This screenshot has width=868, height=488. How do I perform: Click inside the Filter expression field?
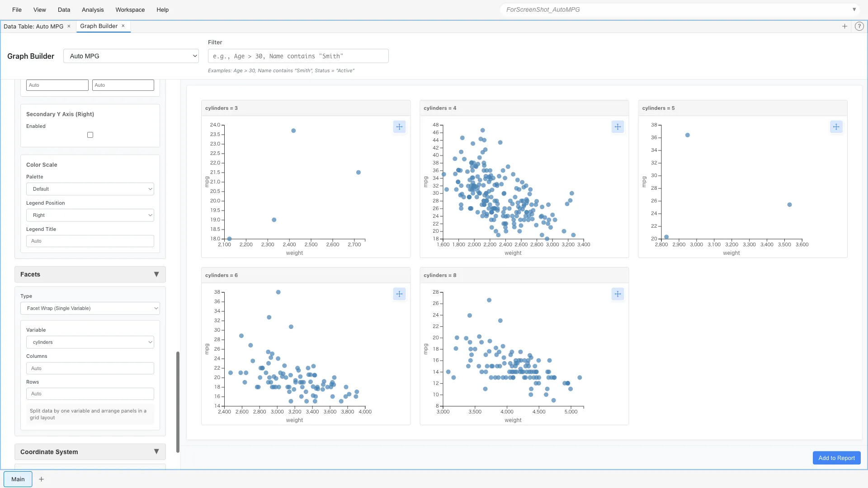coord(298,56)
